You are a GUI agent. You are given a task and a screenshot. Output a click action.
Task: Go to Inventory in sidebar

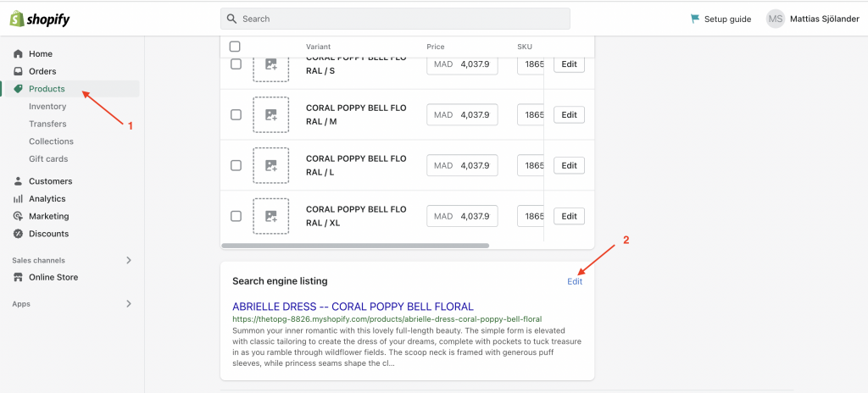47,106
